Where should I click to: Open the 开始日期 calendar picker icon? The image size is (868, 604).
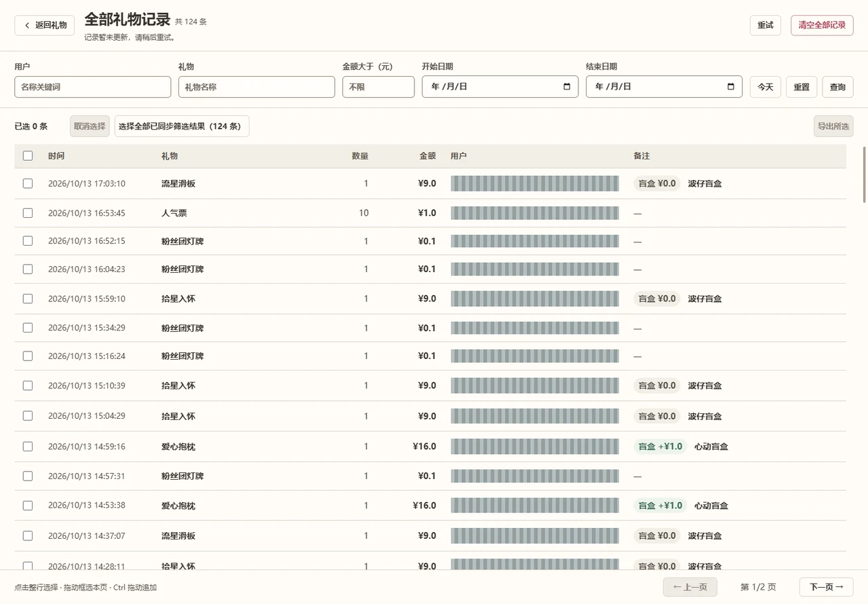(567, 87)
